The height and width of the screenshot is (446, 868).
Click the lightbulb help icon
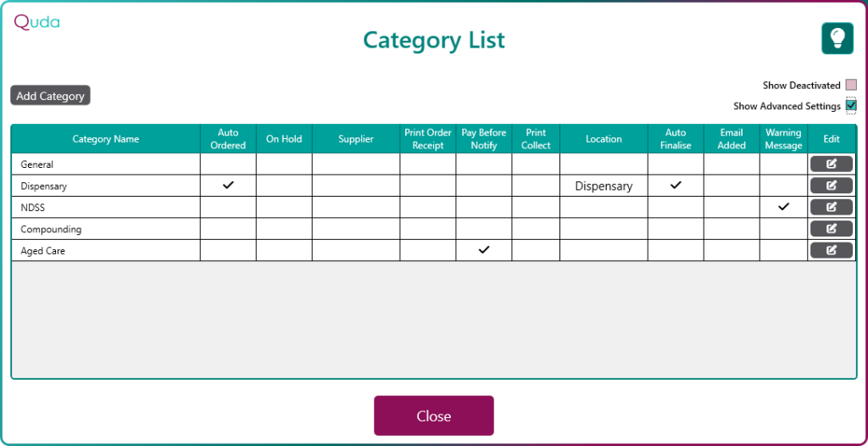[x=837, y=38]
